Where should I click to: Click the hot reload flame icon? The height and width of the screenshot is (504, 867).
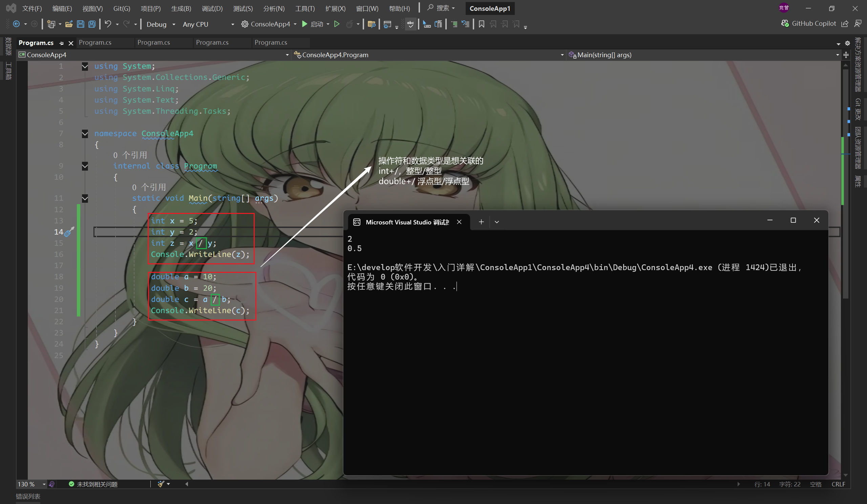pos(349,24)
